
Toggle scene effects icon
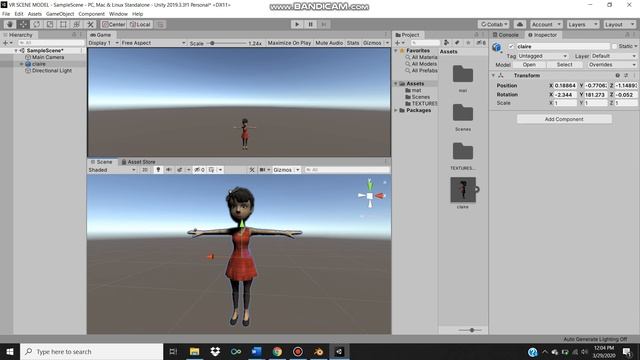[180, 170]
